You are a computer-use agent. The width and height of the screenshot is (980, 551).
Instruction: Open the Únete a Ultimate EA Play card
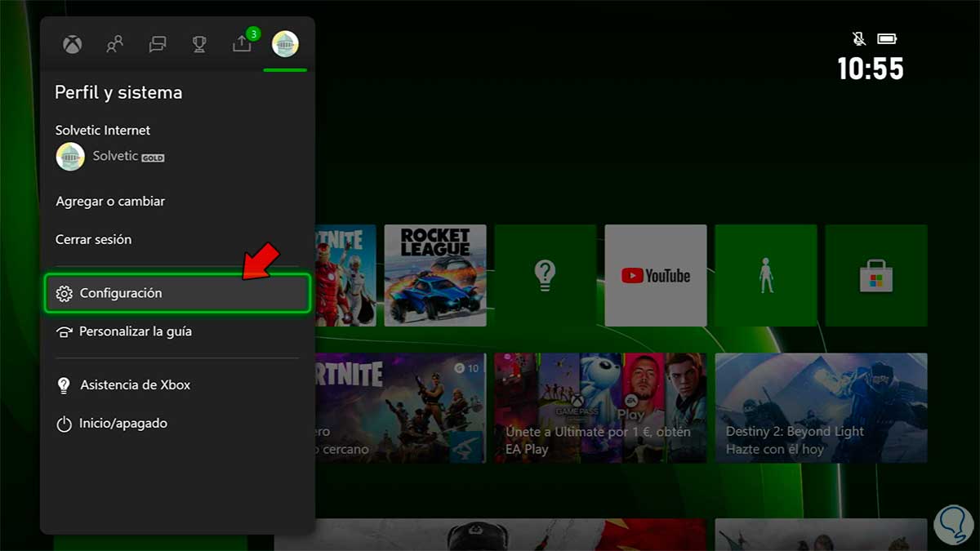click(601, 408)
